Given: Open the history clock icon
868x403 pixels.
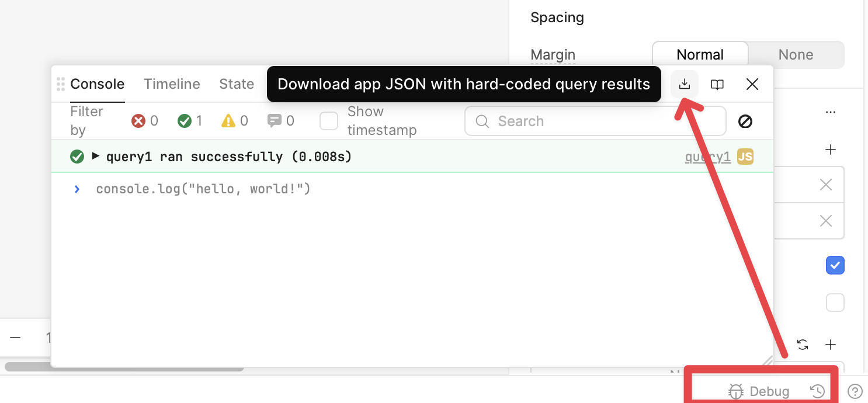Looking at the screenshot, I should click(x=818, y=391).
